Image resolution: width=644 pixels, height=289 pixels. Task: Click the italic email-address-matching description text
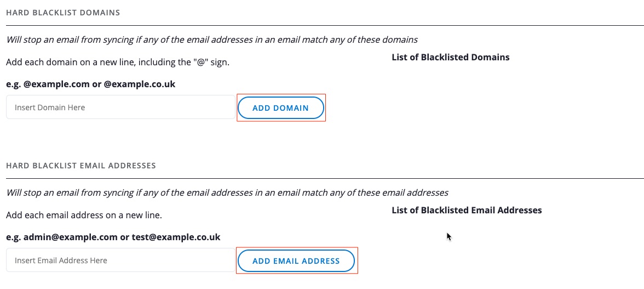tap(227, 192)
